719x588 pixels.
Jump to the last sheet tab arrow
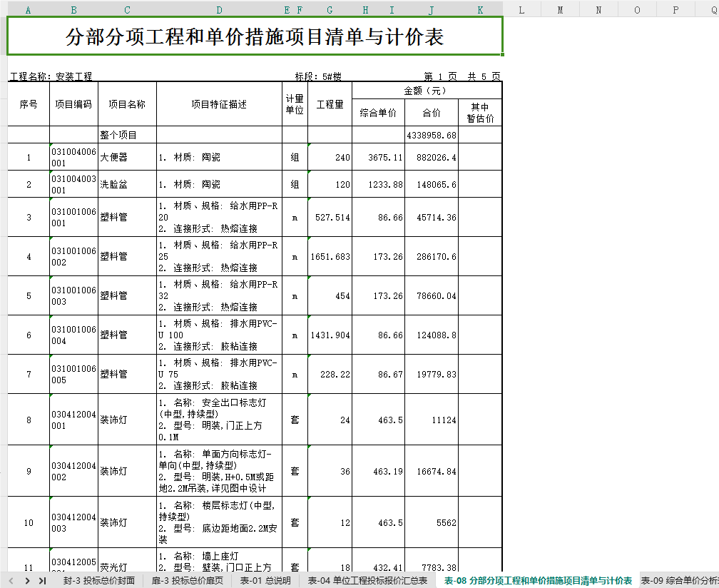(x=42, y=581)
